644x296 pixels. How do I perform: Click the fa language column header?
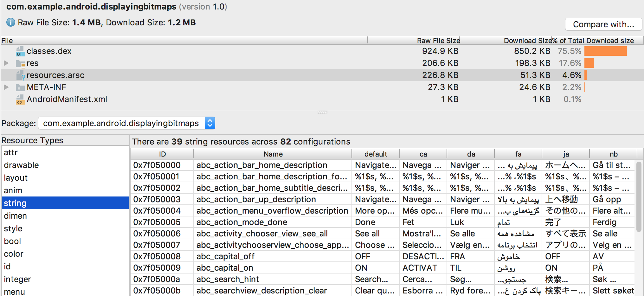tap(518, 154)
